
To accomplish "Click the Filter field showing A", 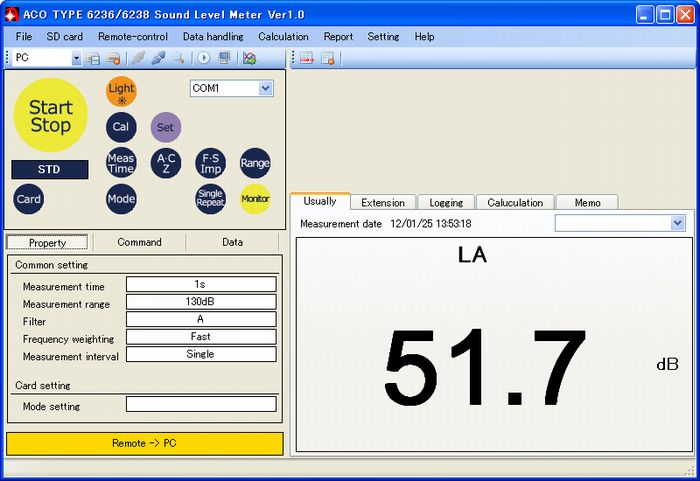I will (x=201, y=319).
